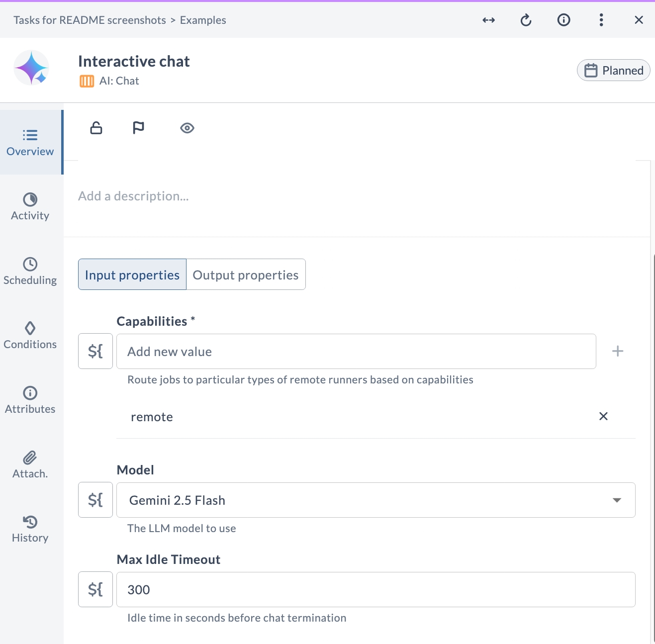Click the Max Idle Timeout field

pos(375,589)
